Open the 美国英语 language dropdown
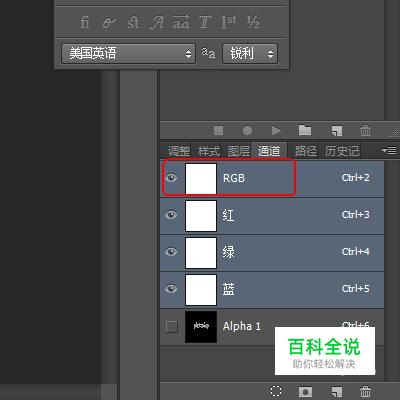The height and width of the screenshot is (400, 400). (128, 53)
